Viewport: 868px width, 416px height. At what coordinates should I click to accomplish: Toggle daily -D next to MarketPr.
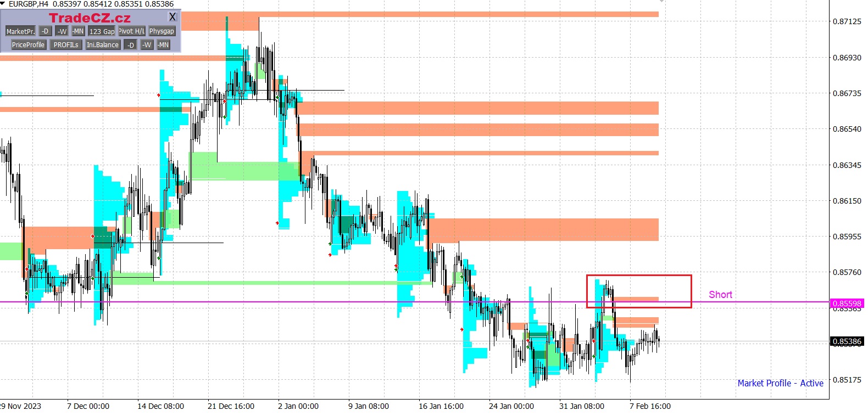click(46, 31)
